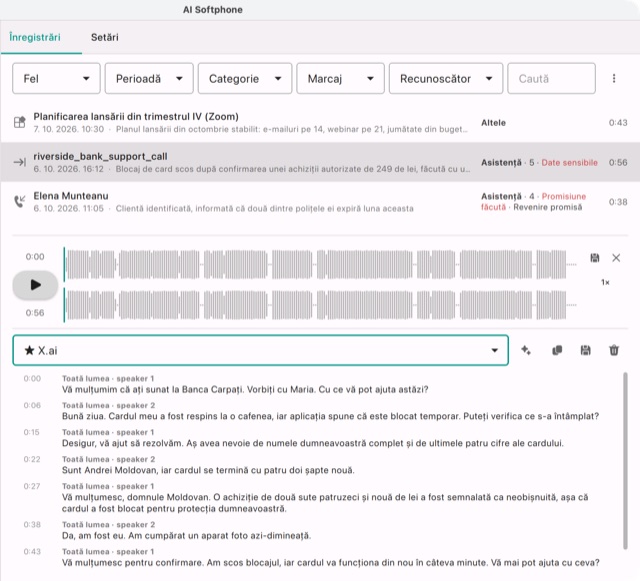Seek in the lower waveform track
This screenshot has width=640, height=581.
[320, 305]
